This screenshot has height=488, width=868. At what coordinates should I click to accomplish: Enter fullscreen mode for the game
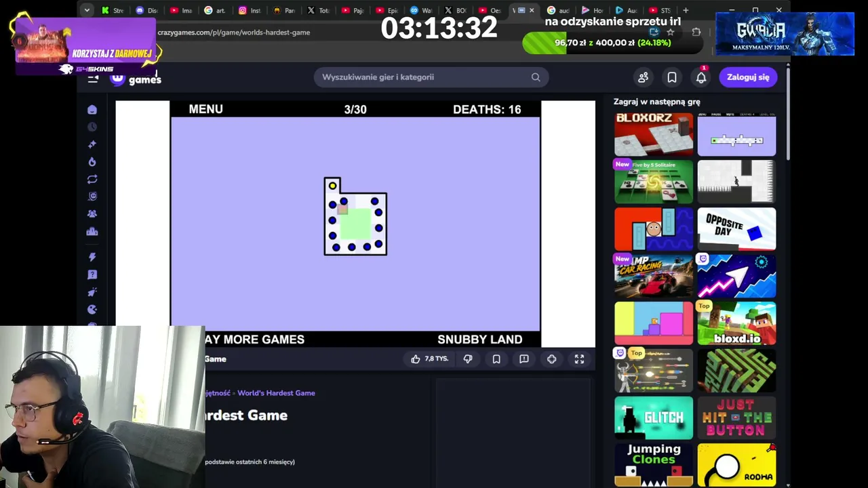(579, 359)
